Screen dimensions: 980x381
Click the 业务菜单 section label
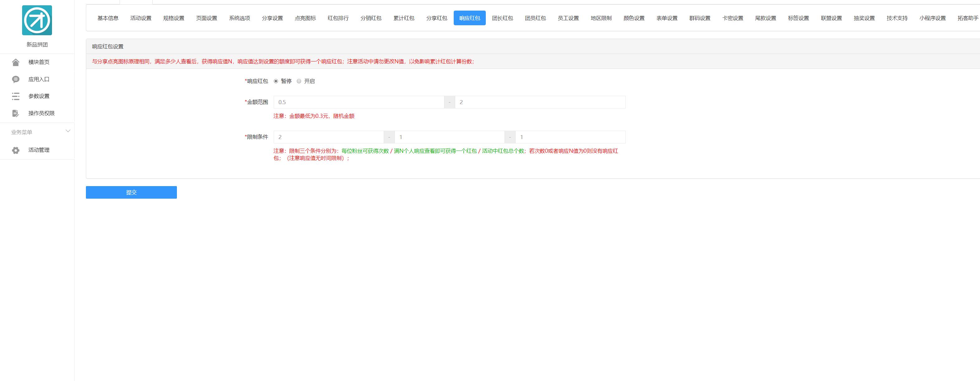(x=22, y=132)
